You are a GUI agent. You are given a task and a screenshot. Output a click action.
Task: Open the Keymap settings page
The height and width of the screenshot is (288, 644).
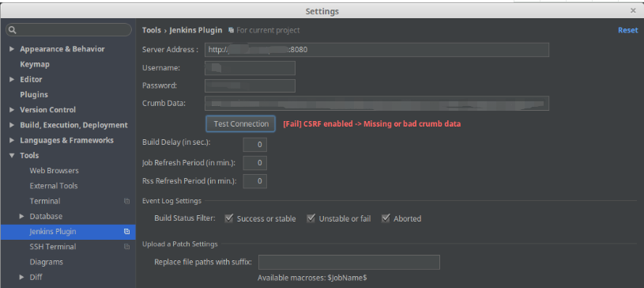click(35, 64)
